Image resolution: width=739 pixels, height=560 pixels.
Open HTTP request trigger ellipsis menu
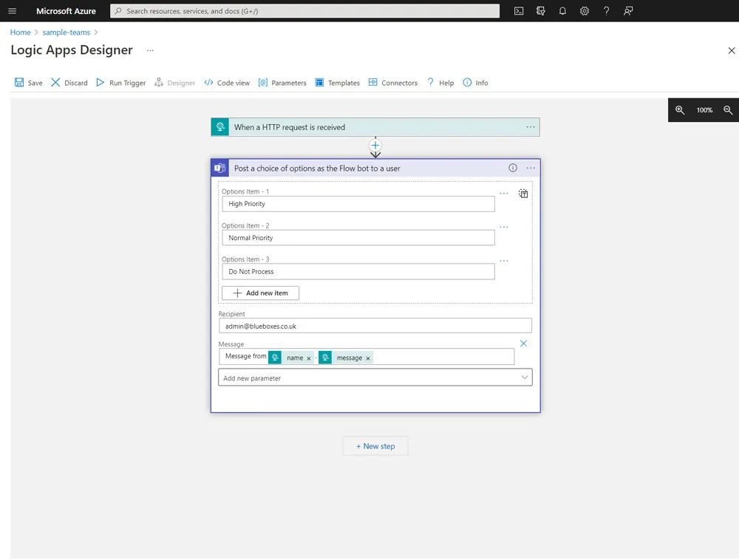point(530,126)
